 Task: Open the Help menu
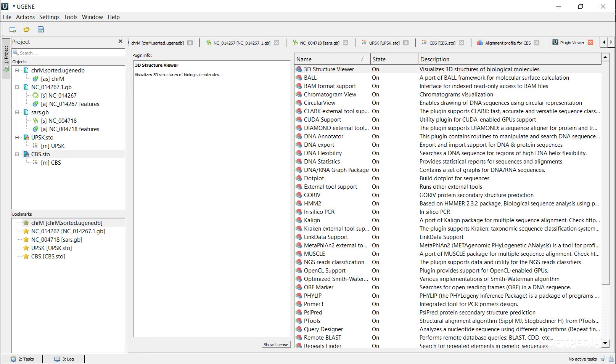pyautogui.click(x=113, y=17)
